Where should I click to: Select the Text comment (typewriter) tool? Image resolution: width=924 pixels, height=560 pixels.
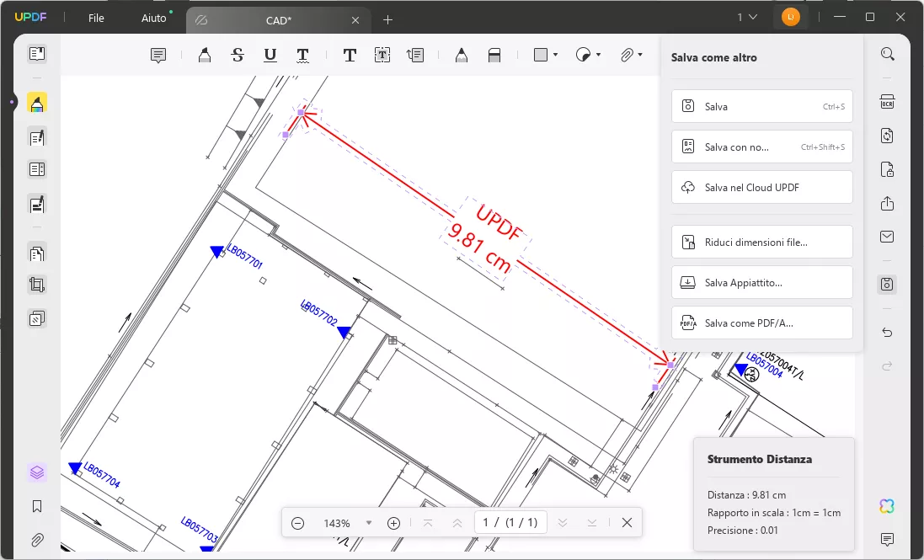click(350, 56)
